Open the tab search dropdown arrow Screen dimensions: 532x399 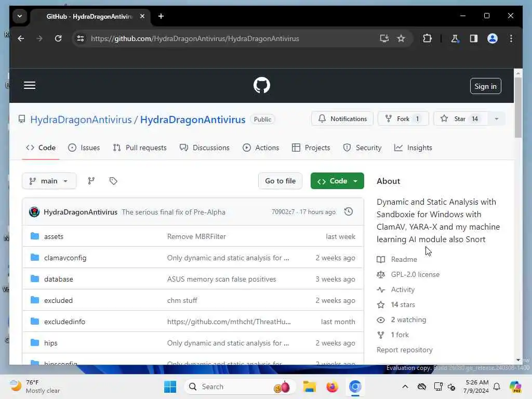pyautogui.click(x=20, y=16)
